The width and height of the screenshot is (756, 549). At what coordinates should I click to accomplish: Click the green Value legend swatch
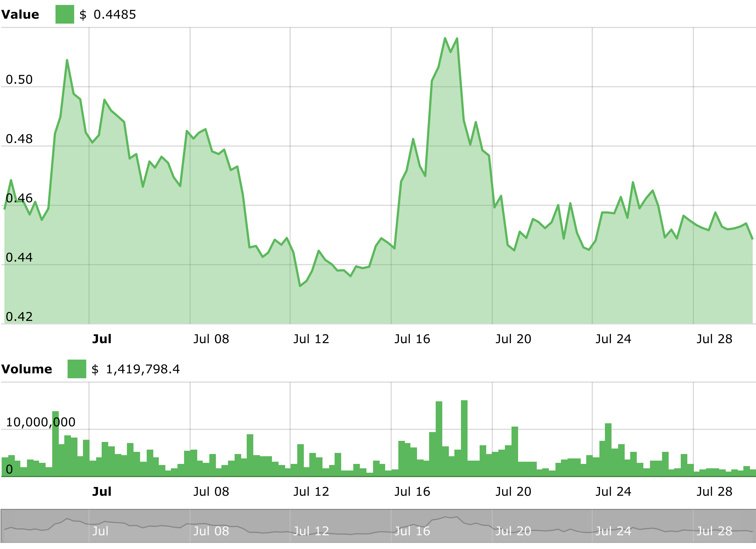65,14
